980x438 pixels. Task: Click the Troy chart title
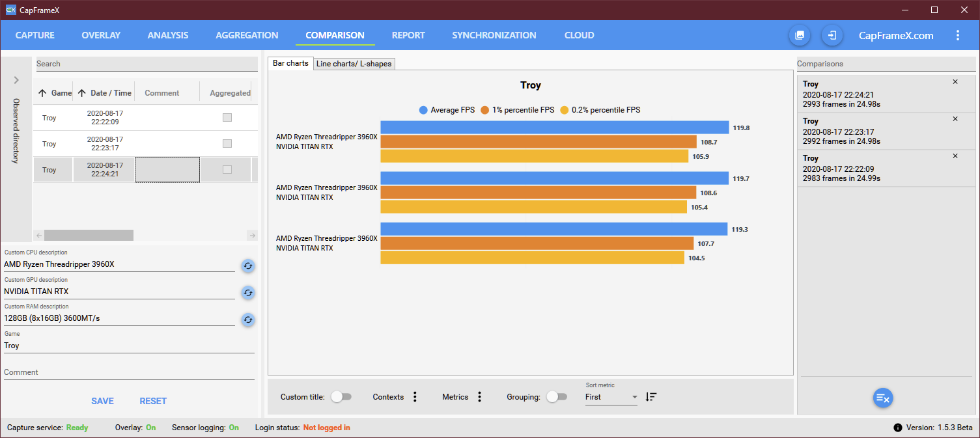[531, 85]
